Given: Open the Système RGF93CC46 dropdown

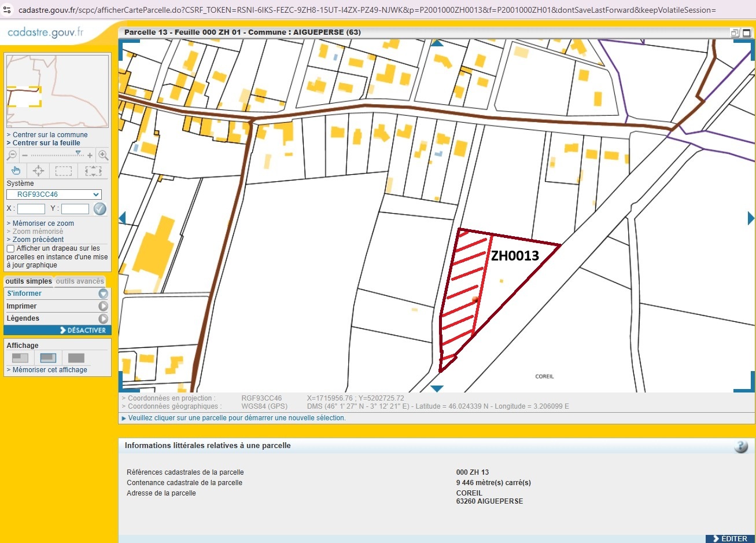Looking at the screenshot, I should [x=54, y=195].
